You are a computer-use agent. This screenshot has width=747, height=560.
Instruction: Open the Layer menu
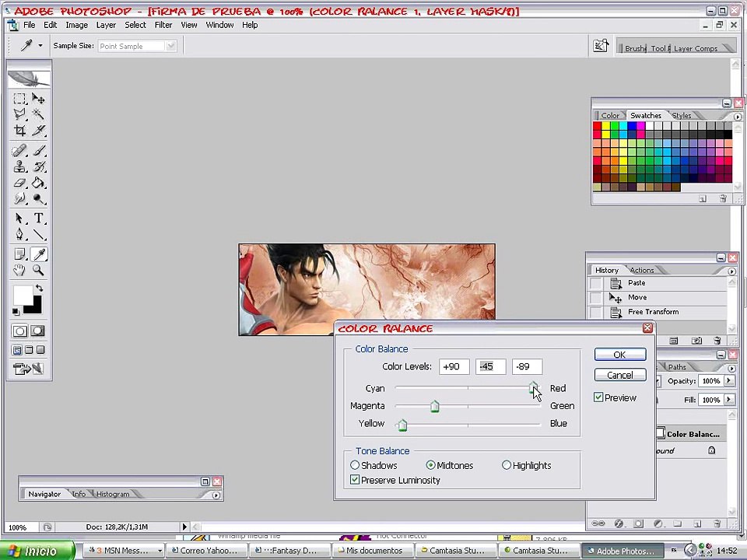tap(106, 25)
